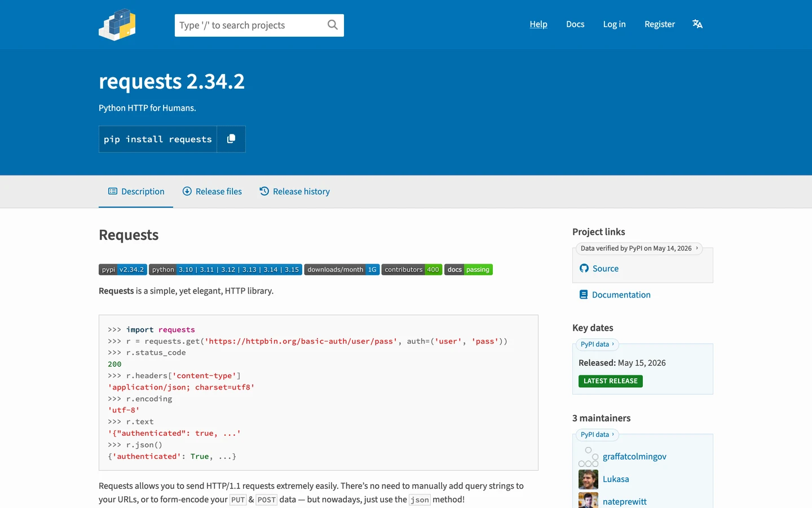Click the book icon beside Documentation
The height and width of the screenshot is (508, 812).
584,295
